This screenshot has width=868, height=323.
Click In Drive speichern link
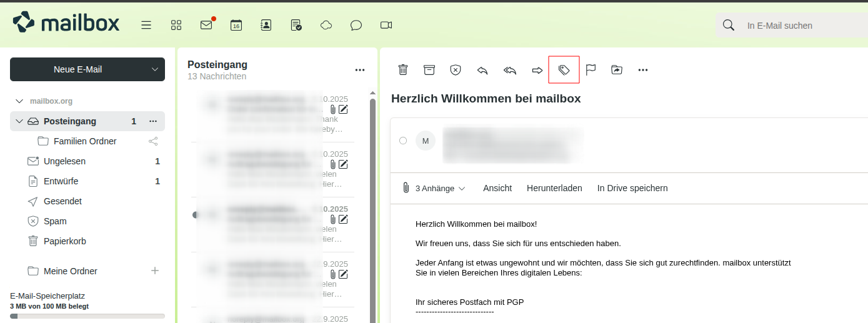click(x=632, y=188)
